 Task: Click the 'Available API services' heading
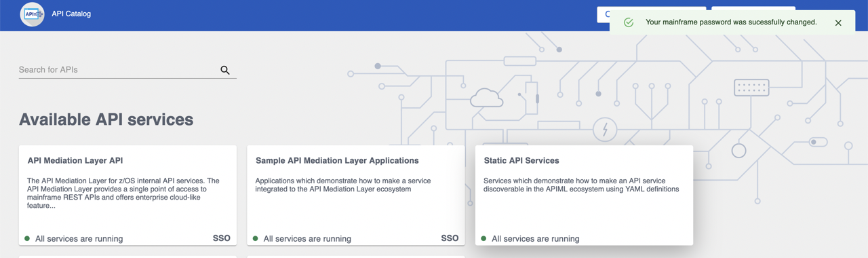point(106,119)
